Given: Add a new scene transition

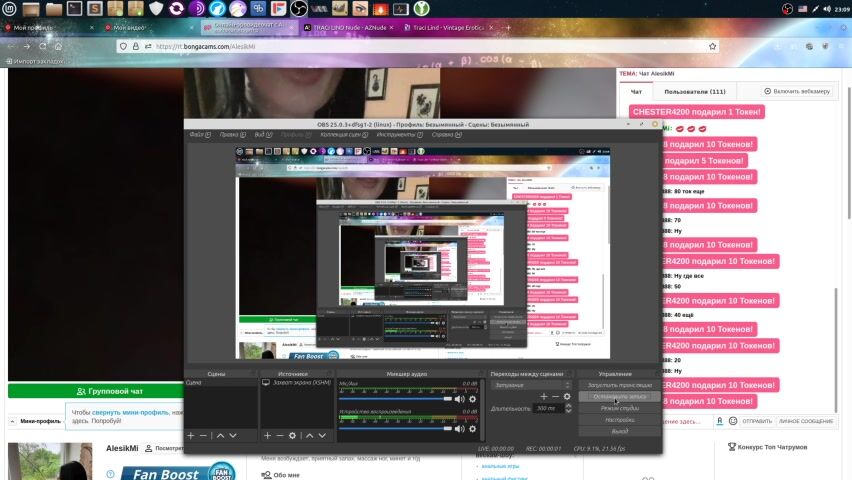Looking at the screenshot, I should click(x=543, y=397).
